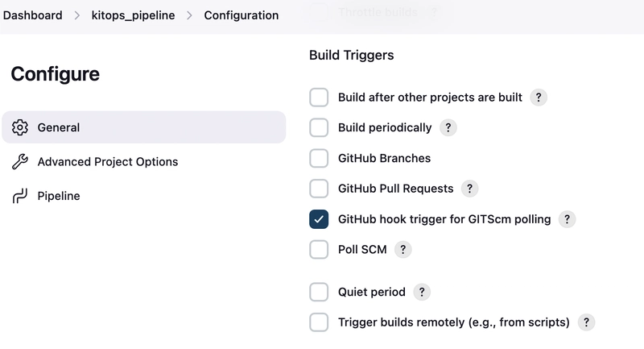Image resolution: width=644 pixels, height=349 pixels.
Task: Jump to the Pipeline section
Action: (59, 196)
